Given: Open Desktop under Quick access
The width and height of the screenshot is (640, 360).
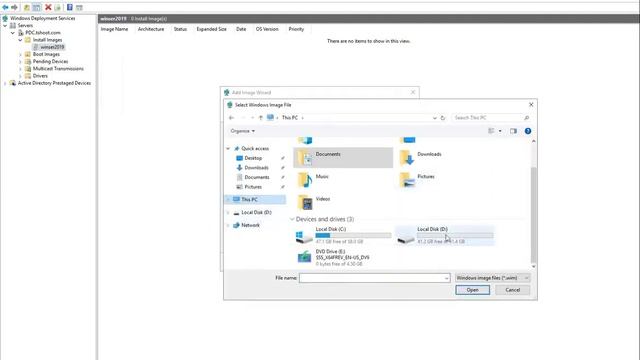Looking at the screenshot, I should pos(253,158).
